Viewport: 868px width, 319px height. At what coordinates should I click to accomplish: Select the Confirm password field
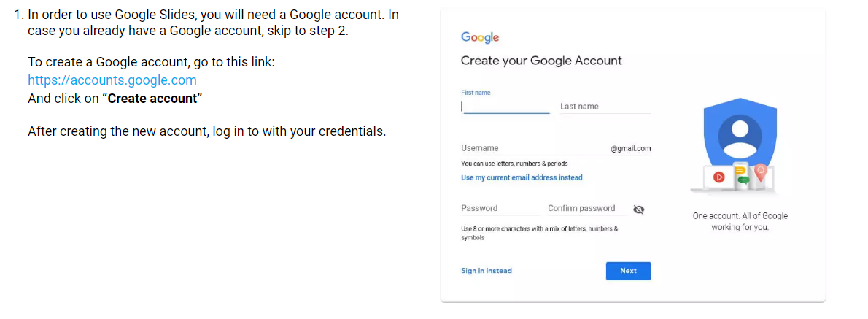[586, 208]
